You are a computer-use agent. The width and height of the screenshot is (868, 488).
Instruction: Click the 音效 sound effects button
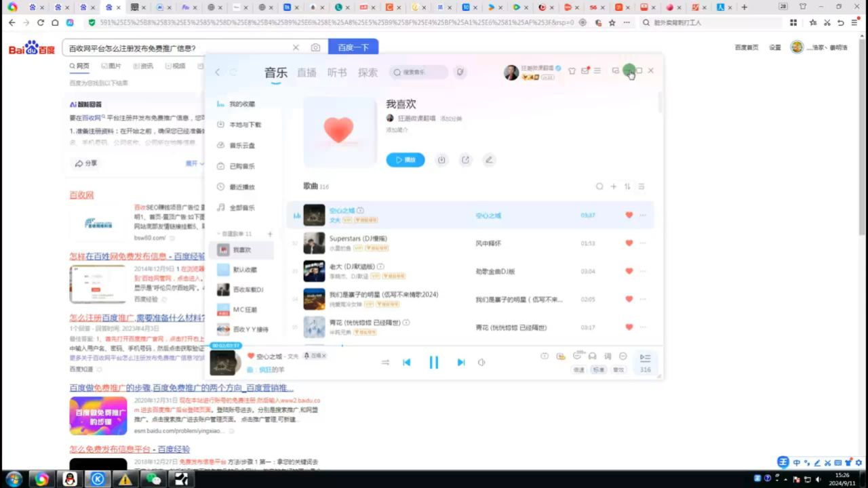pyautogui.click(x=618, y=370)
